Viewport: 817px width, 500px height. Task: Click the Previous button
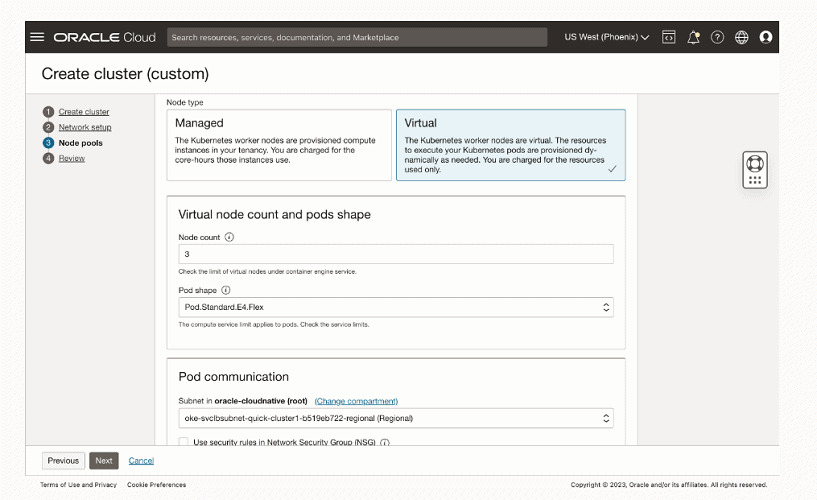(63, 460)
